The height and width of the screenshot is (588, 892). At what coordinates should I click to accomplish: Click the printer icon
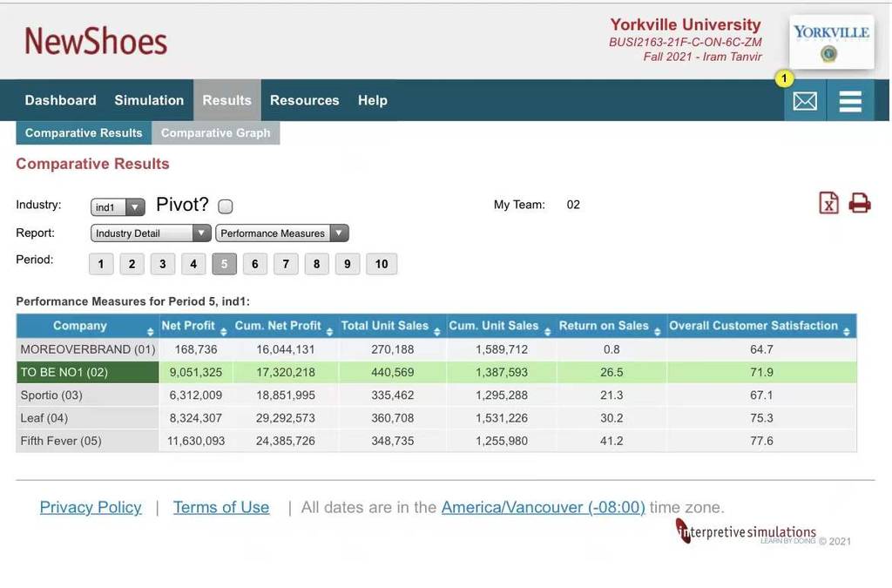click(x=860, y=203)
